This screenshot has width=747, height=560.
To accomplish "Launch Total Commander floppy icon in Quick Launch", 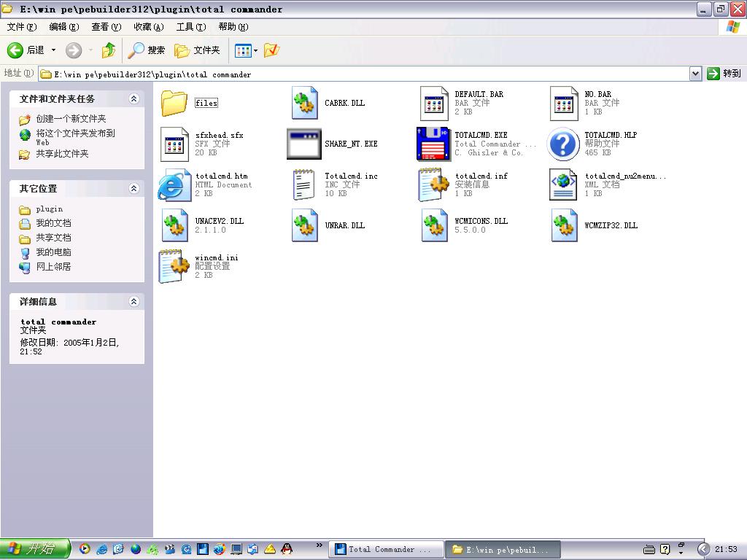I will pyautogui.click(x=203, y=549).
